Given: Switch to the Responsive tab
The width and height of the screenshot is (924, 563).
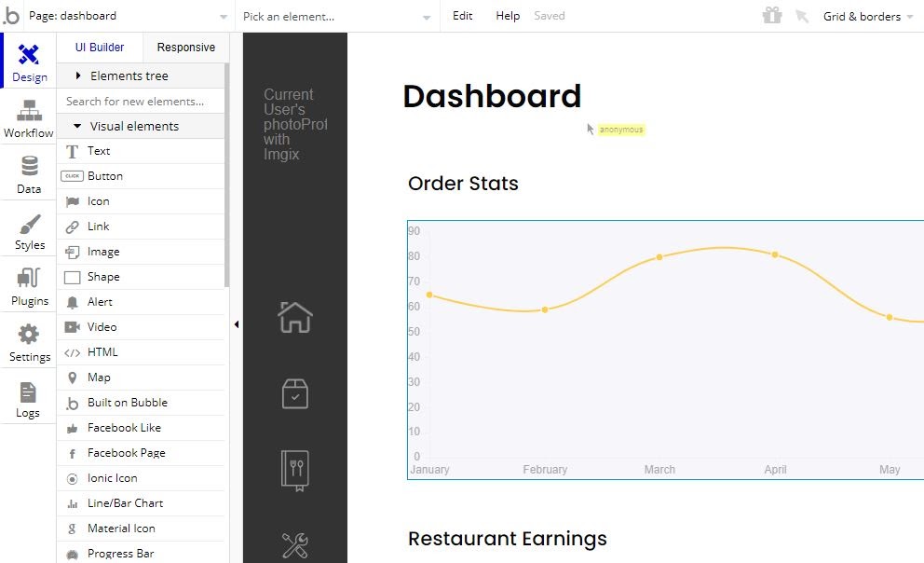Looking at the screenshot, I should [185, 47].
